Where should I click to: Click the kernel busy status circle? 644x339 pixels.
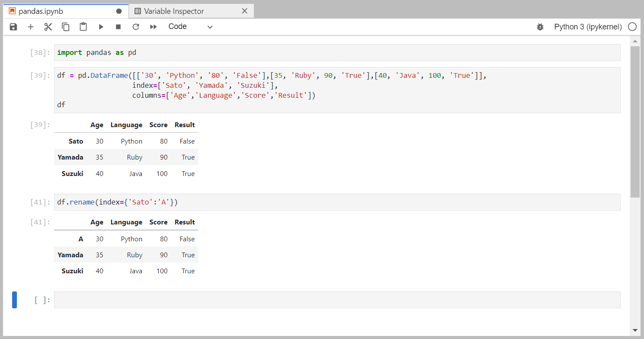632,26
